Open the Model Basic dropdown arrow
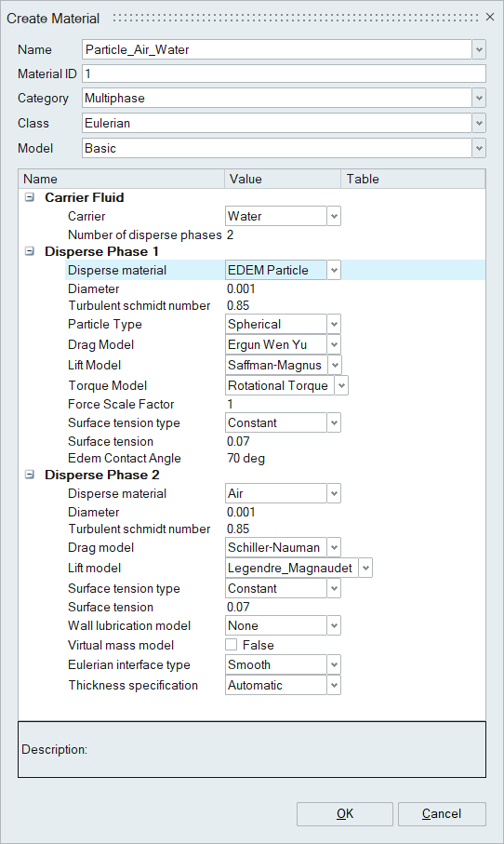Viewport: 504px width, 844px height. click(x=479, y=149)
